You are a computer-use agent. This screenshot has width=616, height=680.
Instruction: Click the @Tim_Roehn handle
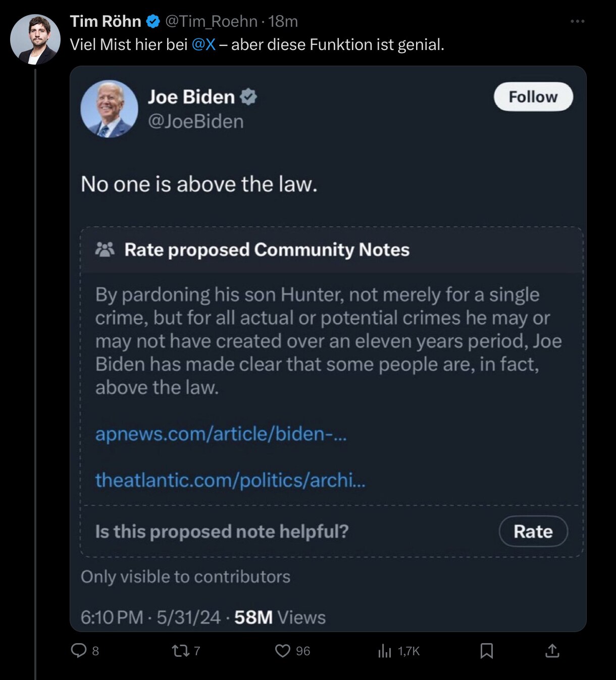(211, 21)
